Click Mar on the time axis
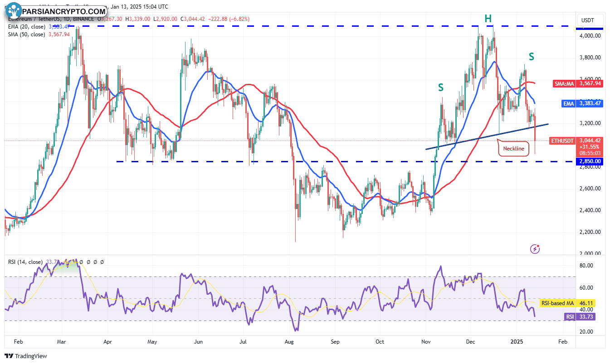The image size is (610, 364). pyautogui.click(x=62, y=342)
